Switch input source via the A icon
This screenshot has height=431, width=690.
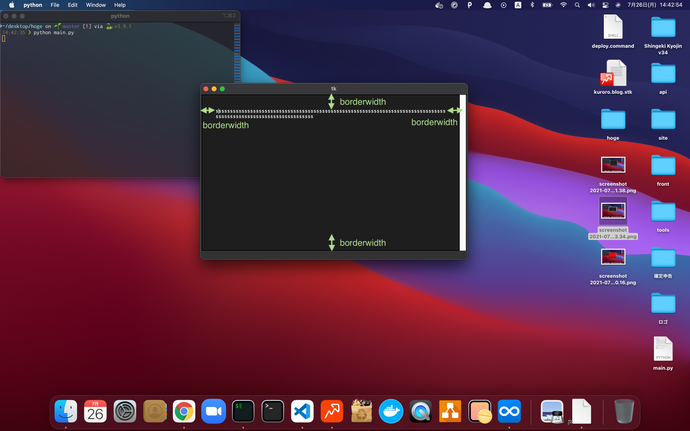tap(518, 5)
